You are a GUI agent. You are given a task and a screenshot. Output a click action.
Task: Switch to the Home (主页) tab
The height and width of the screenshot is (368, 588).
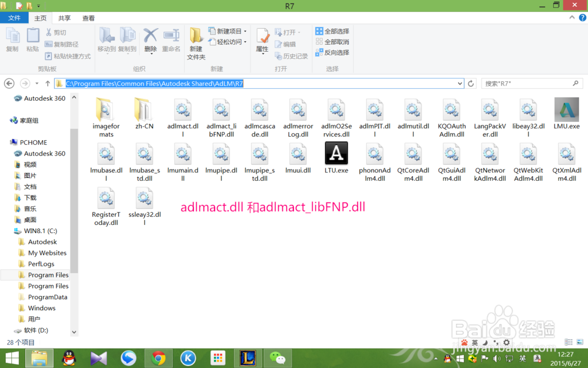pyautogui.click(x=41, y=18)
